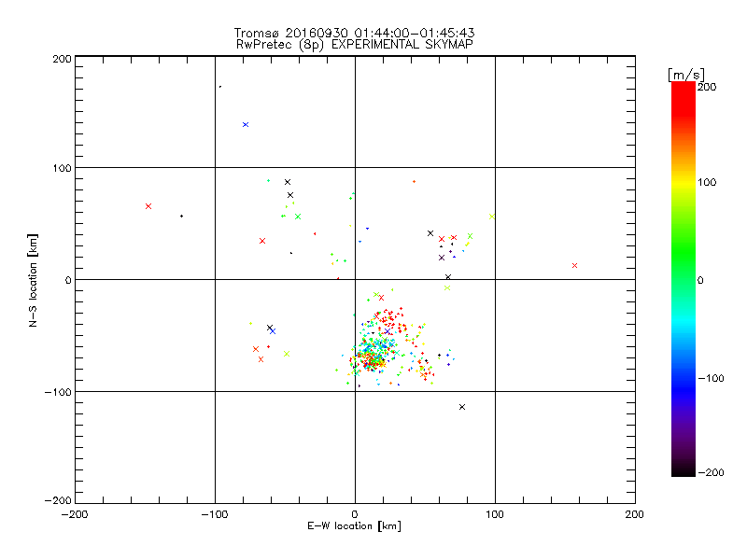
Task: Click the red cross at far left of plot
Action: pos(148,206)
